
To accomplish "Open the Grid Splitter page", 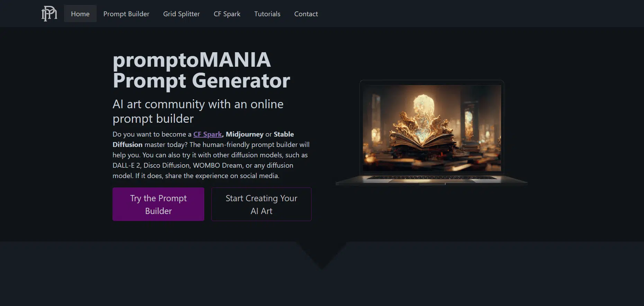I will tap(181, 14).
